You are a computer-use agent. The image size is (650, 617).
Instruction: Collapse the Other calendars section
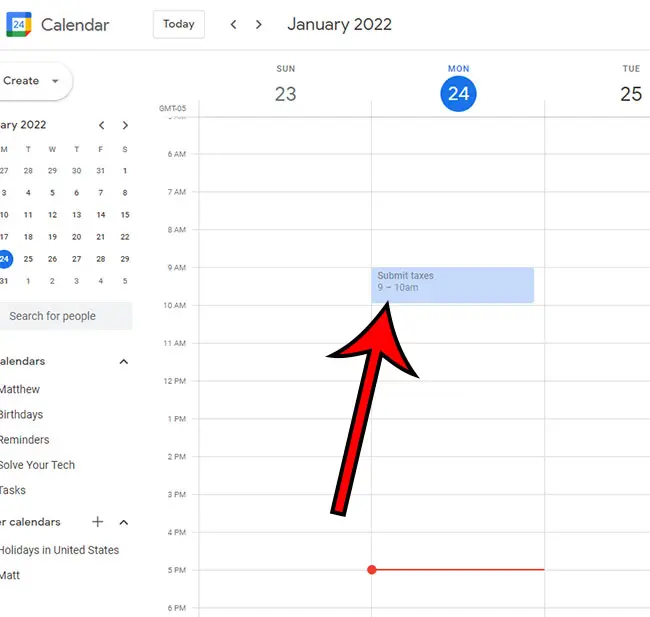tap(124, 522)
